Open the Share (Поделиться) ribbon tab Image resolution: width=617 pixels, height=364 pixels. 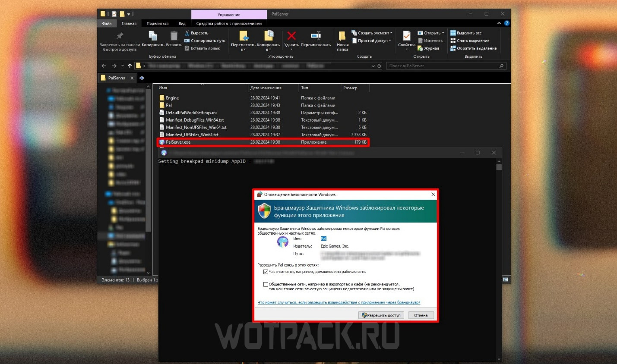[x=157, y=24]
